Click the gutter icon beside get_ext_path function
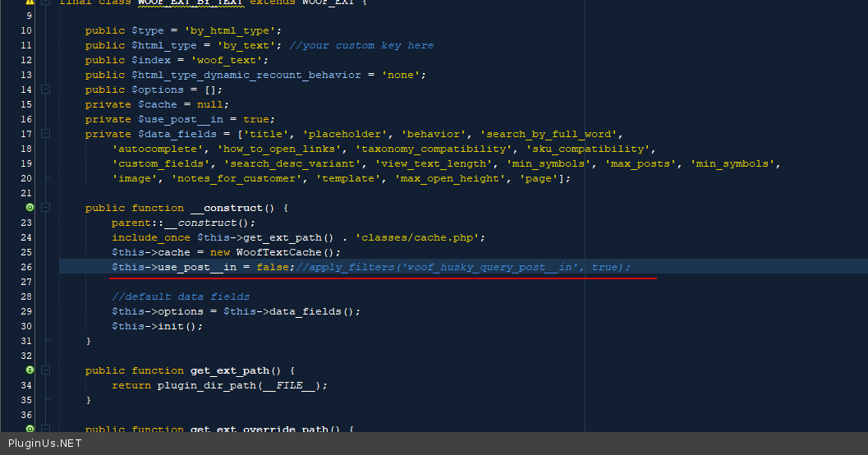Image resolution: width=868 pixels, height=455 pixels. (30, 370)
